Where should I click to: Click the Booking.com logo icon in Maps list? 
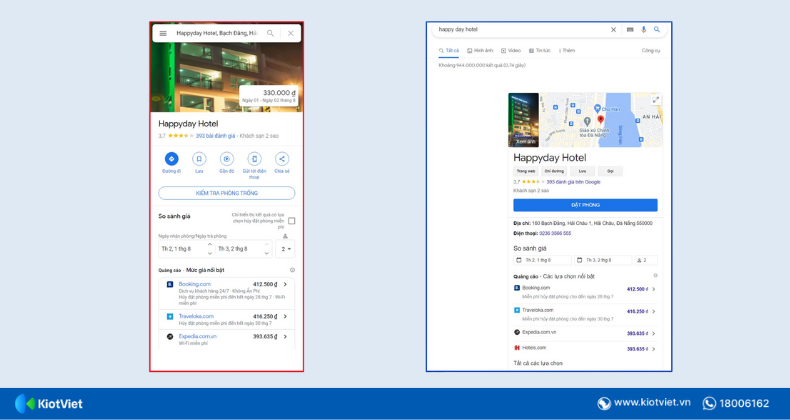pos(170,285)
